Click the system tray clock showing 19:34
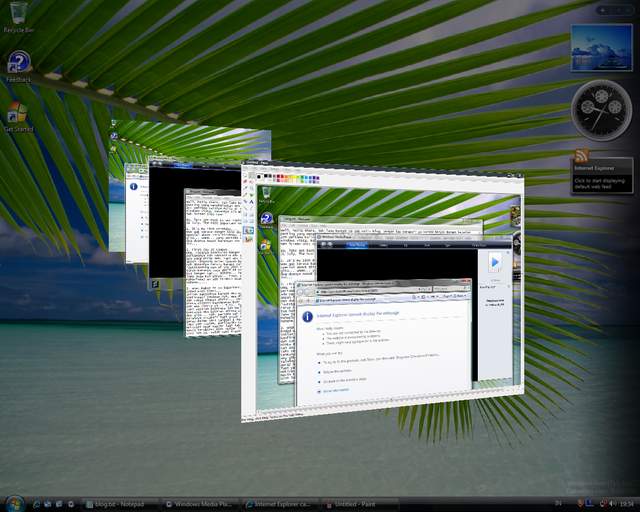 (626, 504)
